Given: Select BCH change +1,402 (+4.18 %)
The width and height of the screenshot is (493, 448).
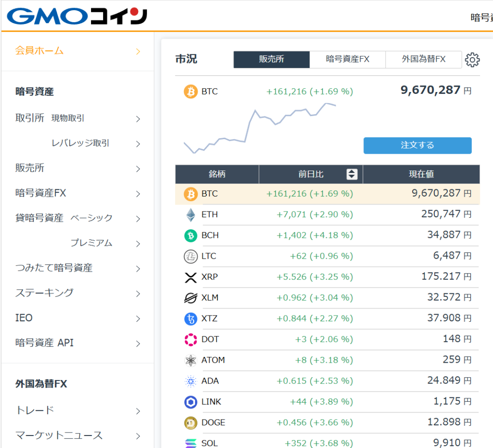Looking at the screenshot, I should coord(315,236).
